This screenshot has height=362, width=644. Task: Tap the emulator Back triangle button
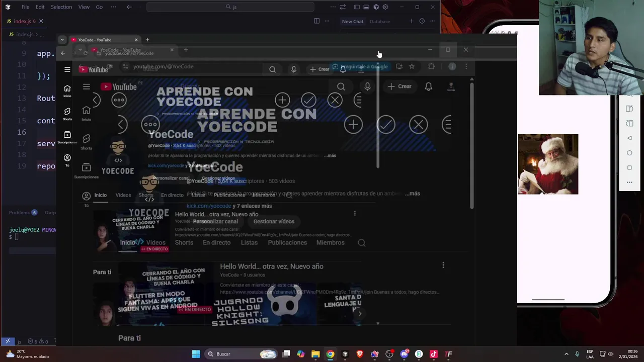(x=629, y=138)
